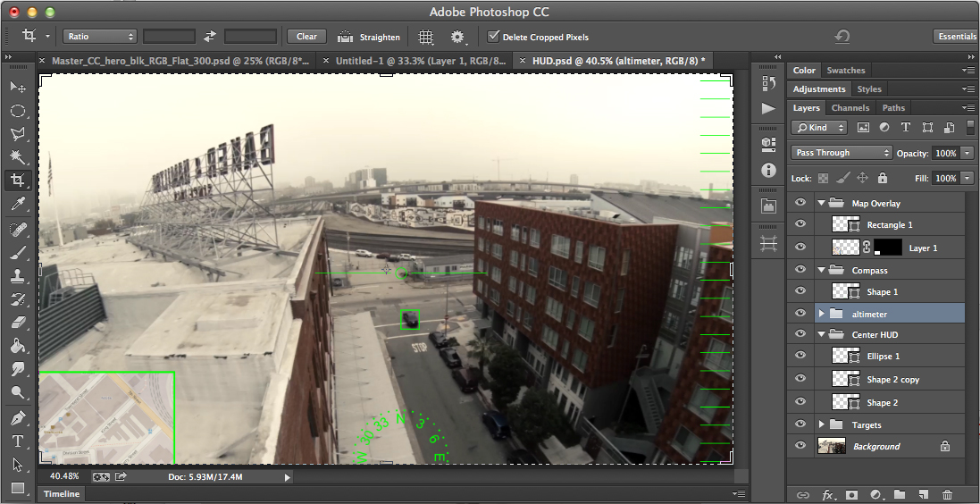This screenshot has height=504, width=980.
Task: Select the Zoom tool
Action: click(x=18, y=392)
